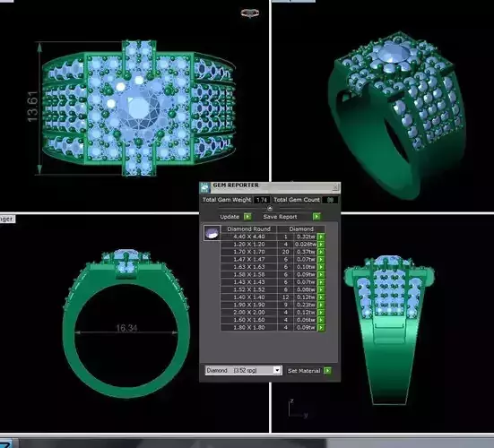This screenshot has height=448, width=494.
Task: Click the green arrow on the 1.70 X 1.70 row
Action: (x=321, y=252)
